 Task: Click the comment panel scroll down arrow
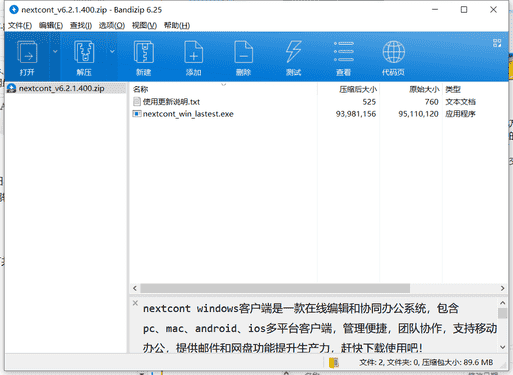click(x=502, y=347)
